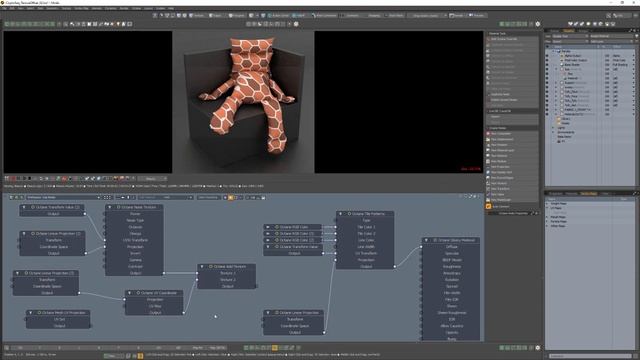Click the New Projection node icon
Viewport: 640px width, 360px height.
(488, 167)
